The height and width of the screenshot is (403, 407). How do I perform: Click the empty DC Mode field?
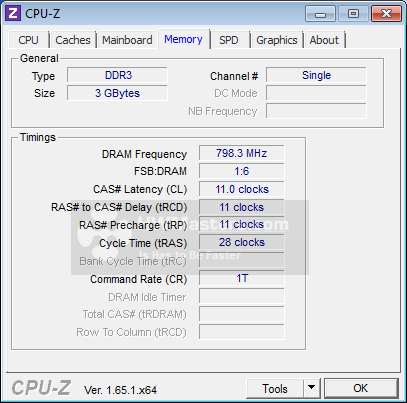tap(316, 93)
